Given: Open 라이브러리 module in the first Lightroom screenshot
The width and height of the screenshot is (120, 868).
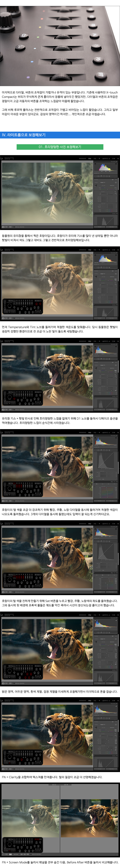Looking at the screenshot, I should [83, 158].
